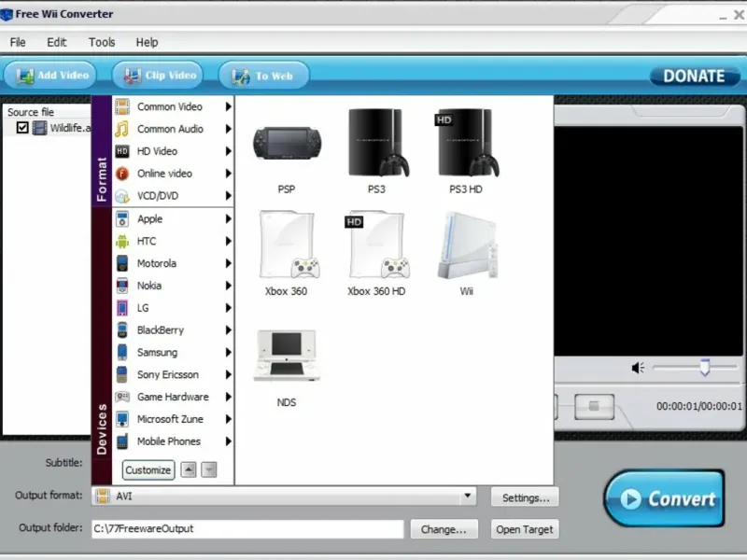
Task: Select the Format vertical tab
Action: coord(102,151)
